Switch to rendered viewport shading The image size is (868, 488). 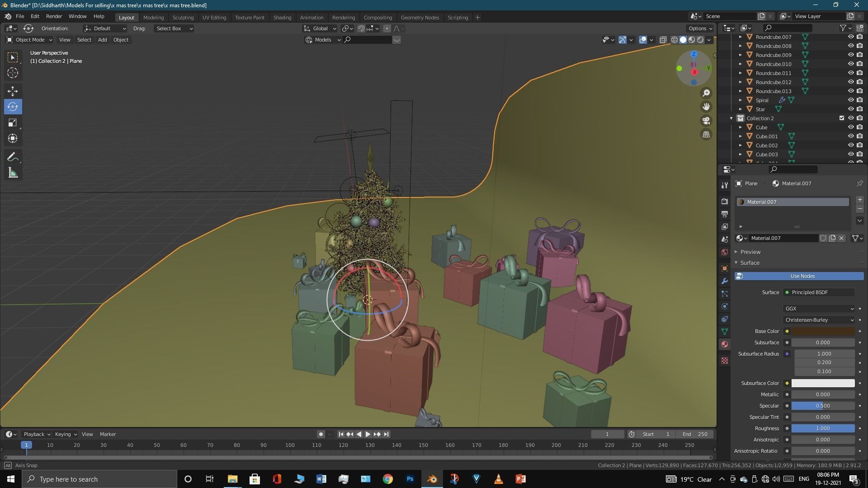[700, 40]
